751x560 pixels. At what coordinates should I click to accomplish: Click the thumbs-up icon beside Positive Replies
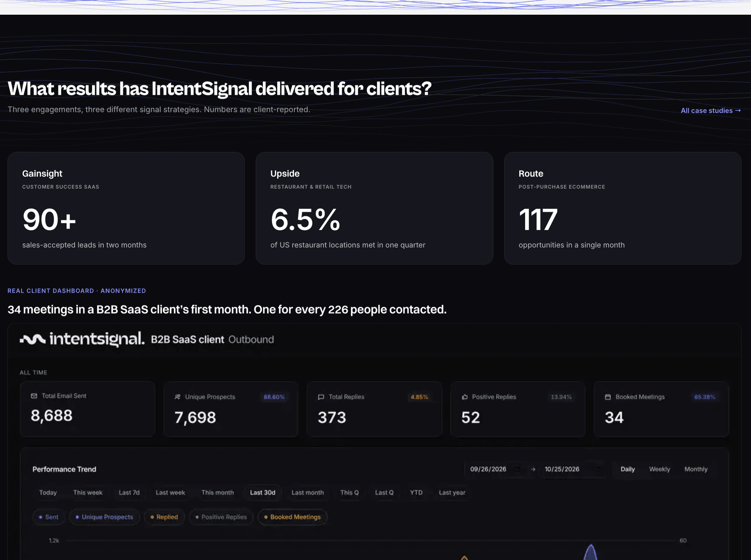[465, 397]
